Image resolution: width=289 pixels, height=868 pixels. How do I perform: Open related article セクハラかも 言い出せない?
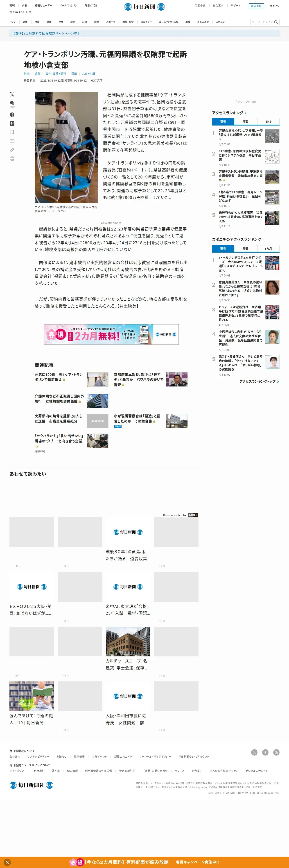[x=59, y=441]
